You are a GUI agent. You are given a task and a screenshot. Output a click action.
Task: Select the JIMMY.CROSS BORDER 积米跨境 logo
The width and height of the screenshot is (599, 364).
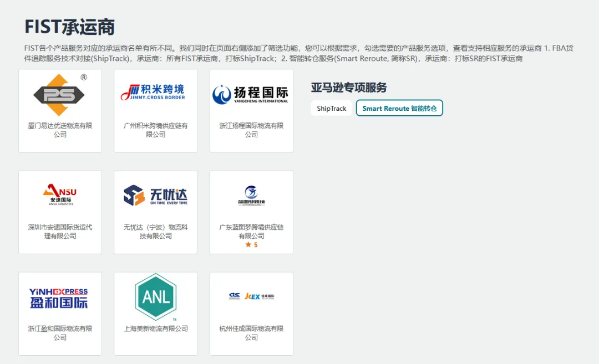[155, 93]
